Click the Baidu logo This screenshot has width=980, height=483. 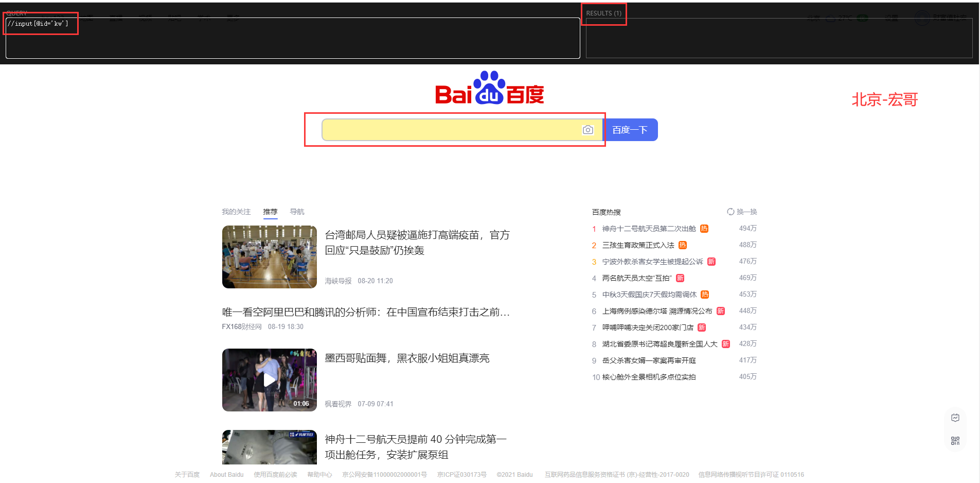point(490,88)
